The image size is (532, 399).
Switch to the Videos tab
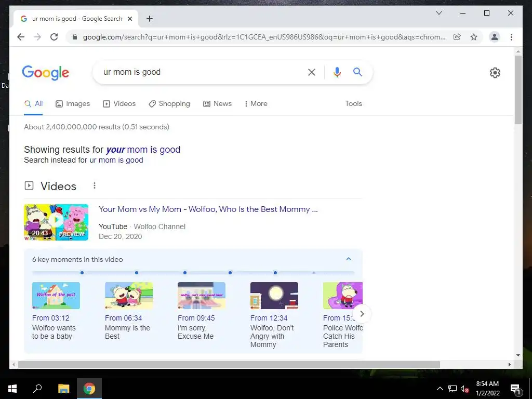click(x=119, y=104)
